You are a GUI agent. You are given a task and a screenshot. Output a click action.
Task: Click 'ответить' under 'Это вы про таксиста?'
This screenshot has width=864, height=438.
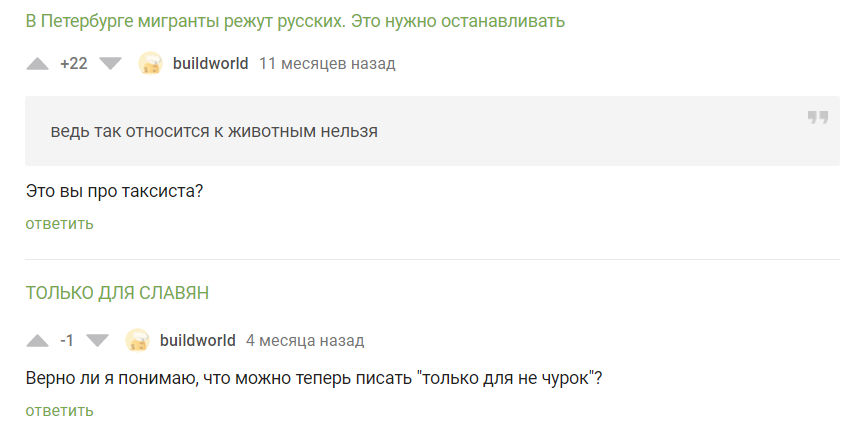pyautogui.click(x=60, y=224)
